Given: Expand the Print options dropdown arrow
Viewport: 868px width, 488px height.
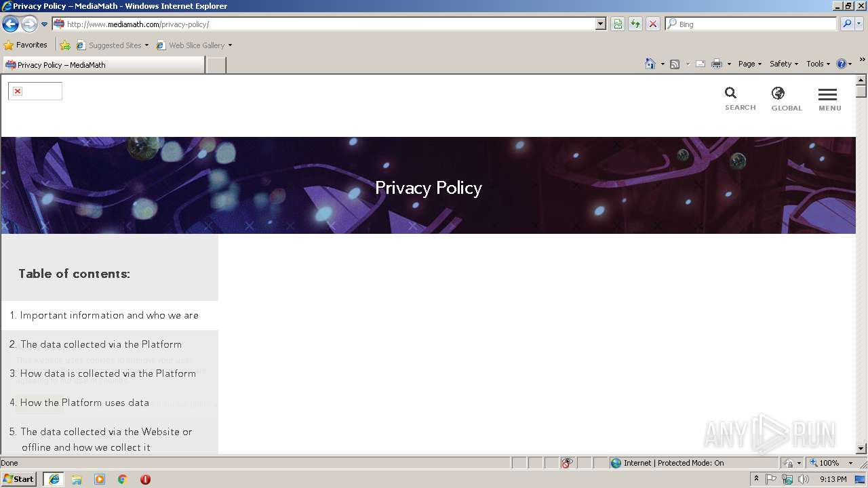Looking at the screenshot, I should [729, 64].
